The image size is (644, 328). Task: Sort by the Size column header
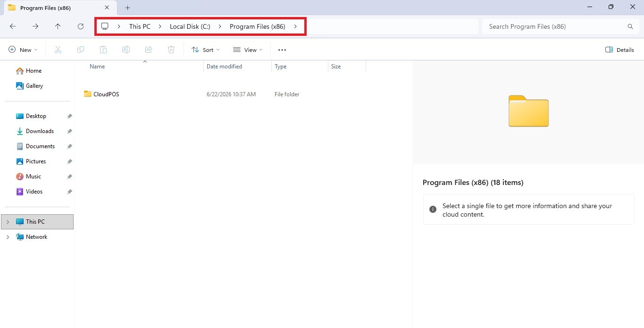pos(336,67)
